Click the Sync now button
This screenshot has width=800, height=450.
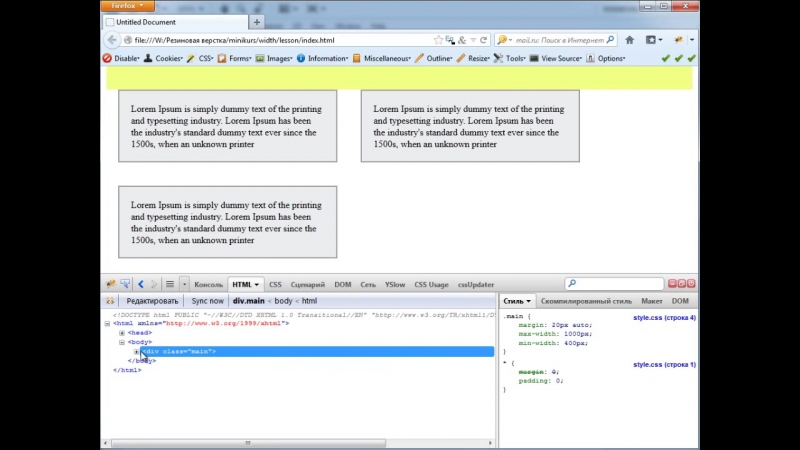207,301
